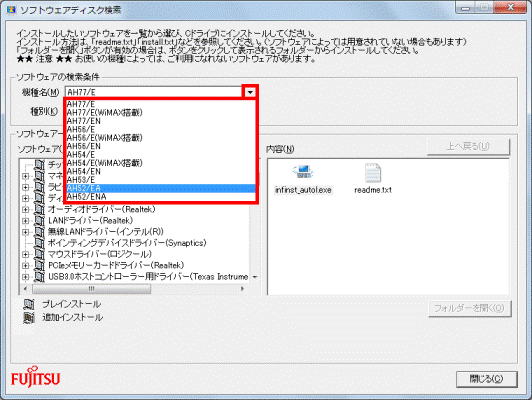Click icon beside オーディオドライバー(Realtek)
This screenshot has width=532, height=400.
[x=39, y=209]
